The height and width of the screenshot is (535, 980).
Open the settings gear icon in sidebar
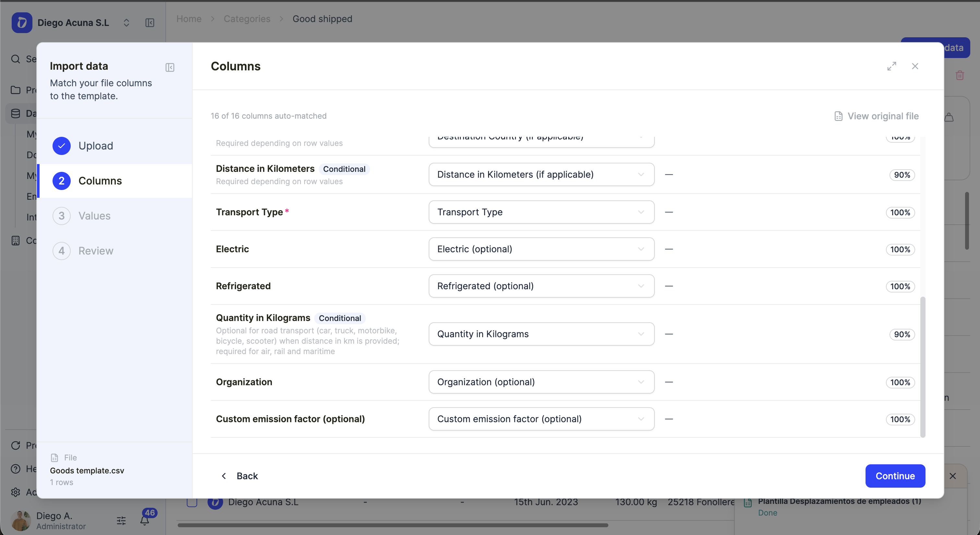click(x=16, y=492)
